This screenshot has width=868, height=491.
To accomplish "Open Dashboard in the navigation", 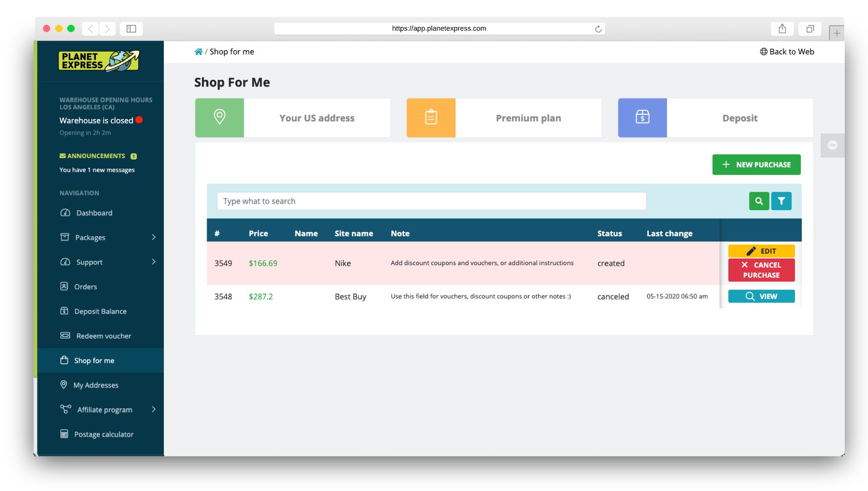I will pos(94,213).
